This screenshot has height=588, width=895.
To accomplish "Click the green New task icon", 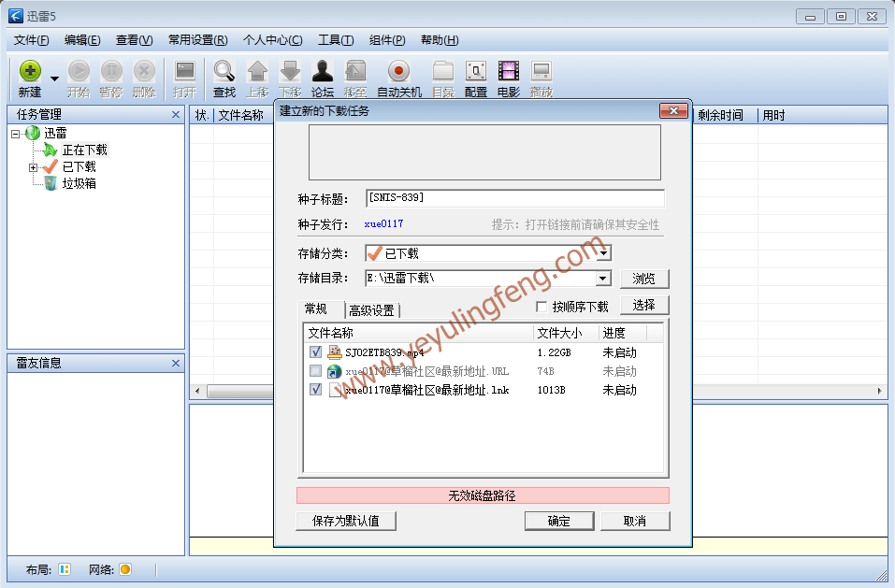I will click(30, 71).
